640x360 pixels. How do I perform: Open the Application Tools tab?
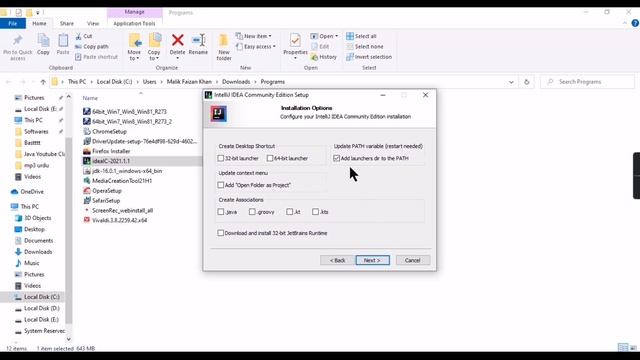click(134, 24)
